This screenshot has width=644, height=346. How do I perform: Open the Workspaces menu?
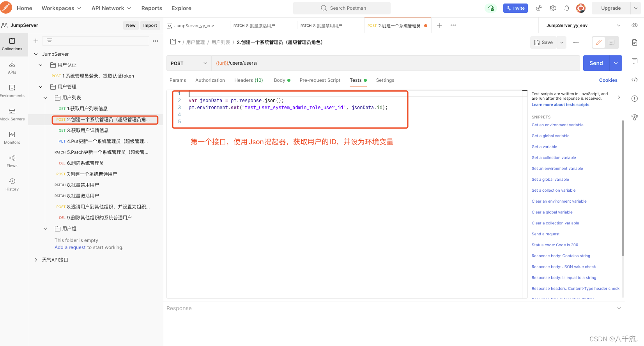(61, 8)
